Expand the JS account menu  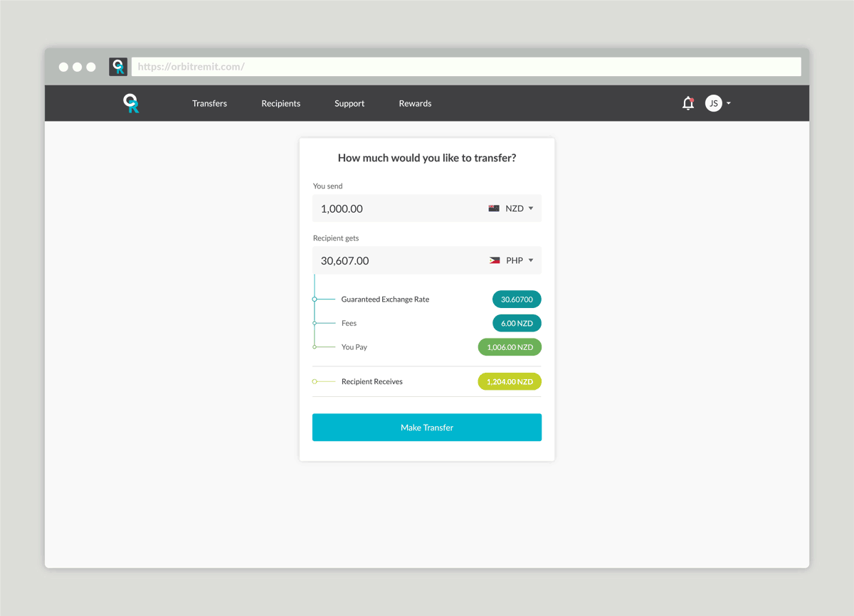click(x=727, y=103)
